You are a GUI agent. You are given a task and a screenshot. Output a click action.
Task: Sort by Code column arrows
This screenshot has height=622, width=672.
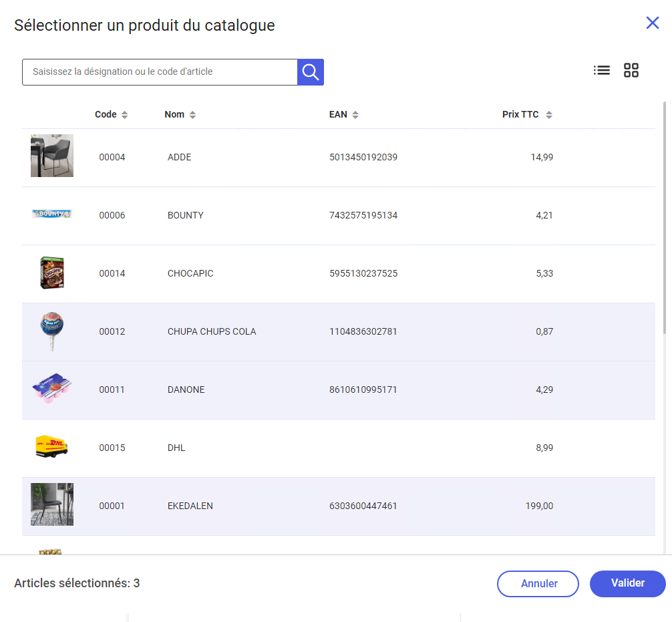click(124, 115)
